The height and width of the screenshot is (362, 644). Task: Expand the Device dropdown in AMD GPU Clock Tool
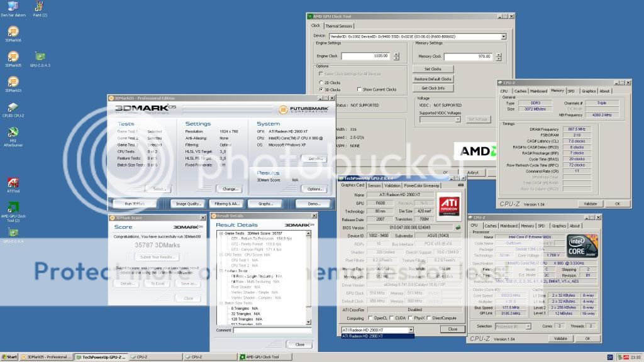coord(503,36)
